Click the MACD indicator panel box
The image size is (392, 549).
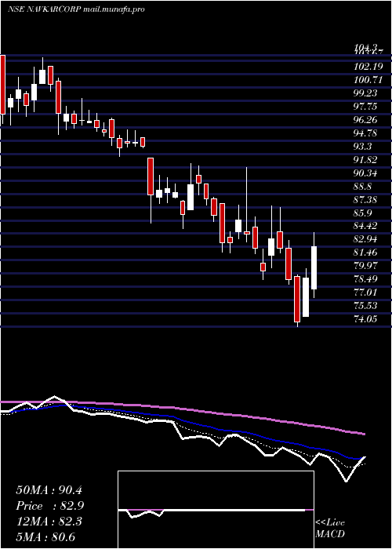click(x=216, y=510)
